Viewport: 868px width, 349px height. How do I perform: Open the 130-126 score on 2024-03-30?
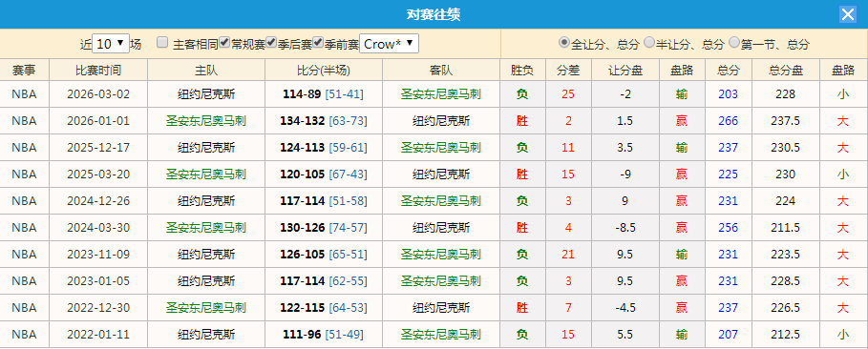(x=302, y=227)
